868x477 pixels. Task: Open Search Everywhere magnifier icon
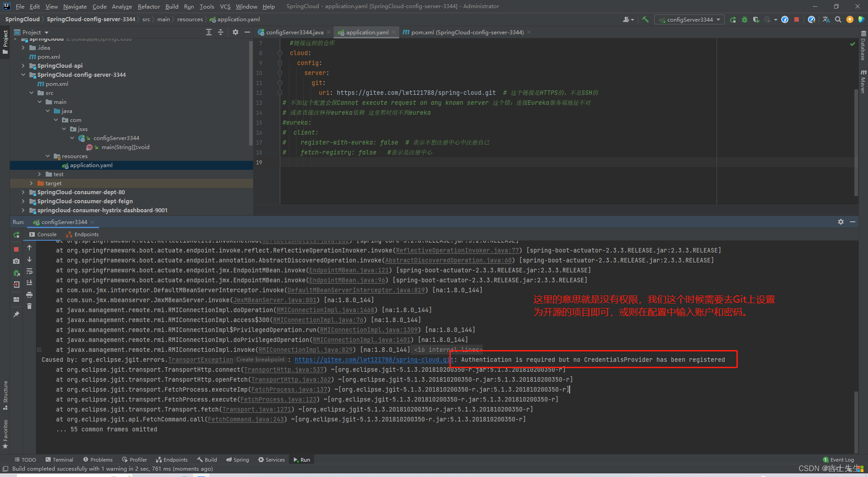coord(838,19)
